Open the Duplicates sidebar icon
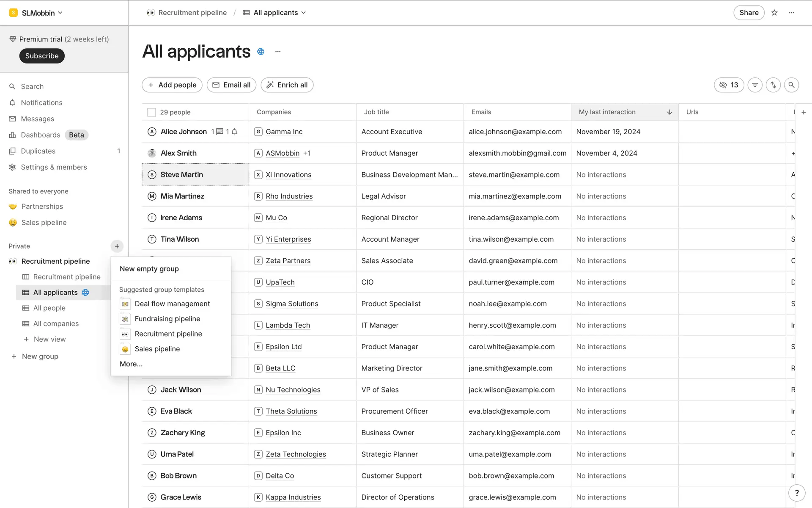812x508 pixels. pos(12,151)
